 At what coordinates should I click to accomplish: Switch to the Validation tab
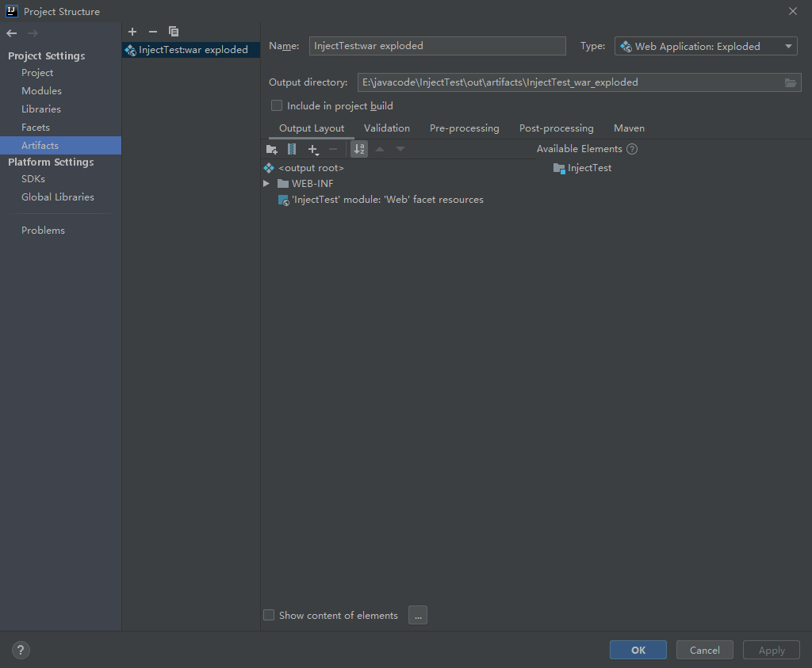click(386, 128)
